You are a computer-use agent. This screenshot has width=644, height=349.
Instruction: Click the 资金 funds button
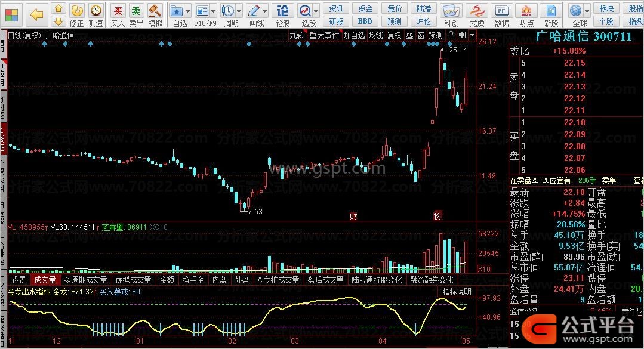(365, 8)
